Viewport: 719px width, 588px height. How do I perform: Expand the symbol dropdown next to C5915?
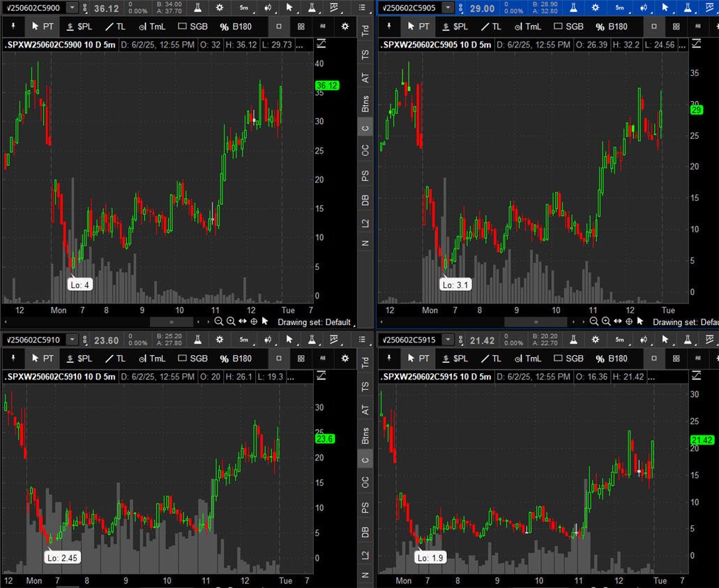pyautogui.click(x=448, y=340)
